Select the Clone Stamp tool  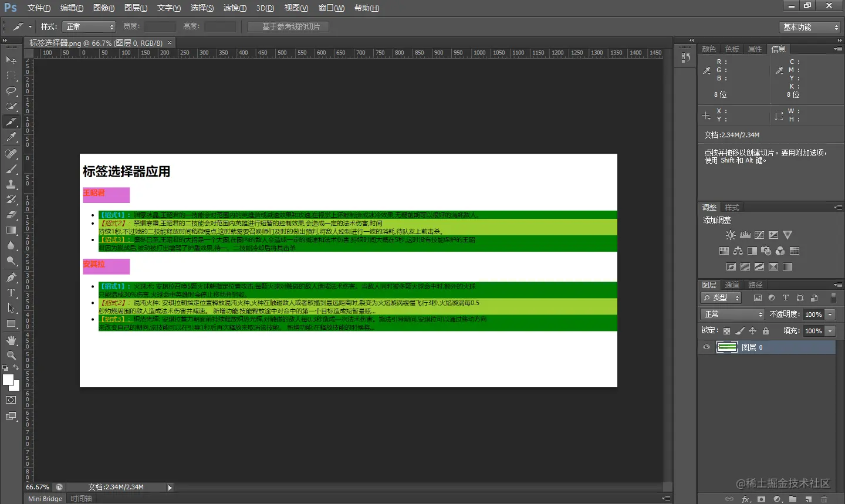(11, 184)
